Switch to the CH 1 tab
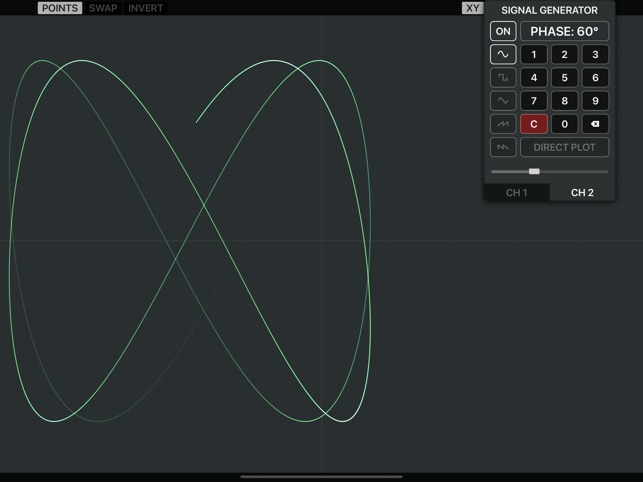This screenshot has width=643, height=482. 517,192
